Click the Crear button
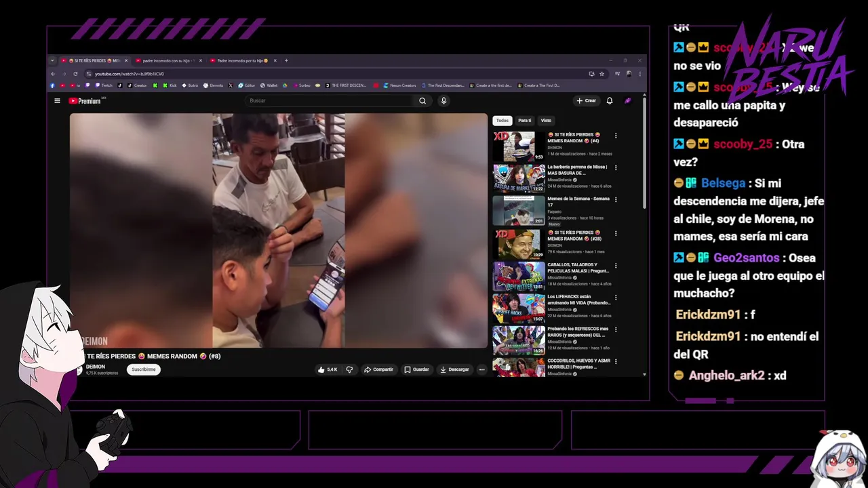Screen dimensions: 868x488 586,101
